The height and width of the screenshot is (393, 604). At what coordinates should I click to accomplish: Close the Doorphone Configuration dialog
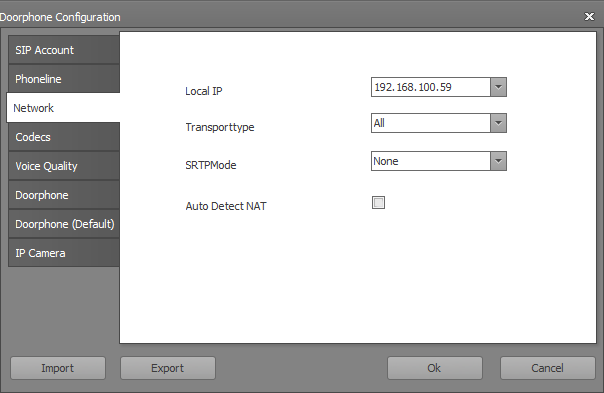tap(589, 17)
